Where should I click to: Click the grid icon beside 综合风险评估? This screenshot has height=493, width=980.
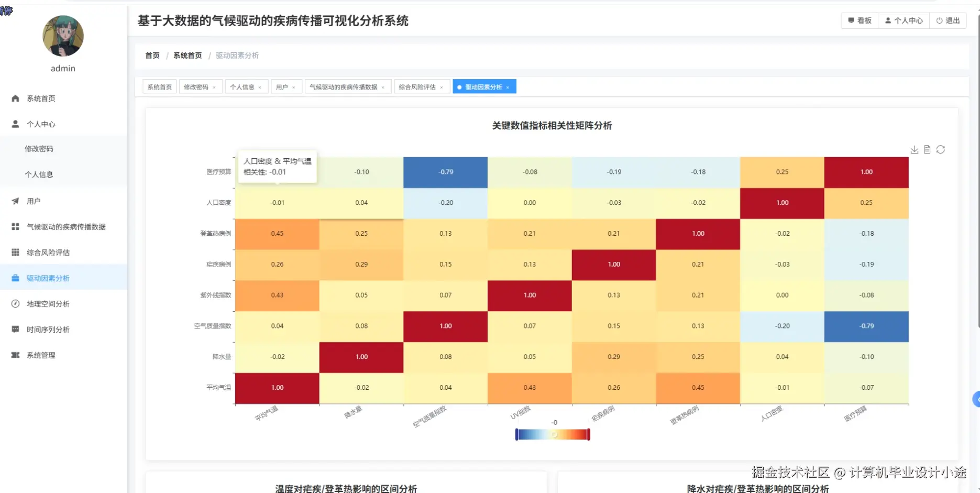(x=15, y=252)
